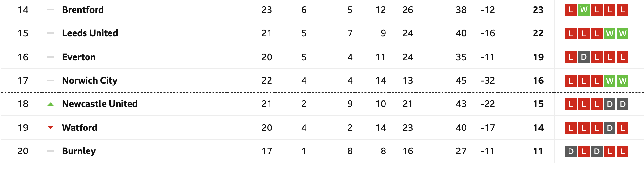
Task: Open the Brentford team link
Action: 83,10
